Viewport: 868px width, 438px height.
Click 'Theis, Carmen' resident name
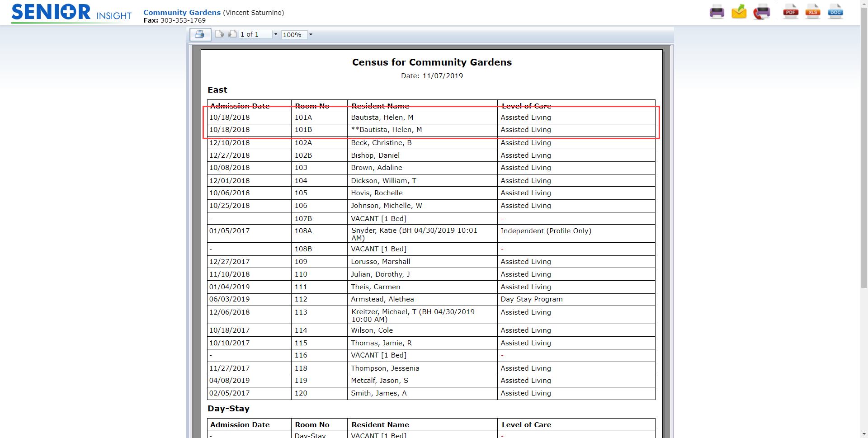pyautogui.click(x=375, y=287)
